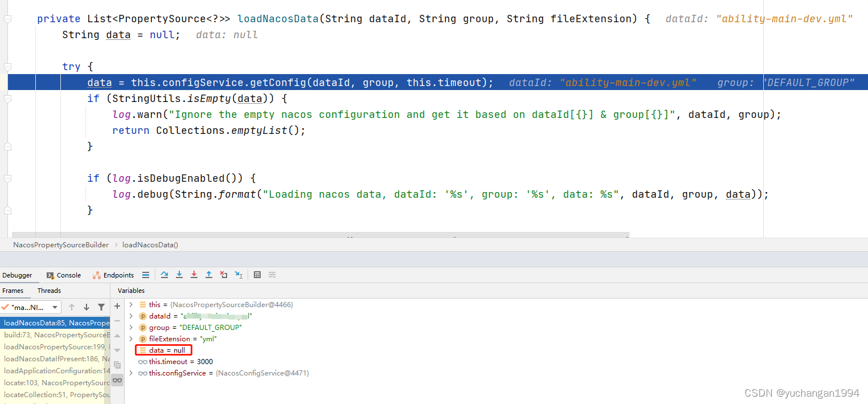Click the Trace Current Stream Chain icon
Image resolution: width=868 pixels, height=404 pixels.
point(272,275)
